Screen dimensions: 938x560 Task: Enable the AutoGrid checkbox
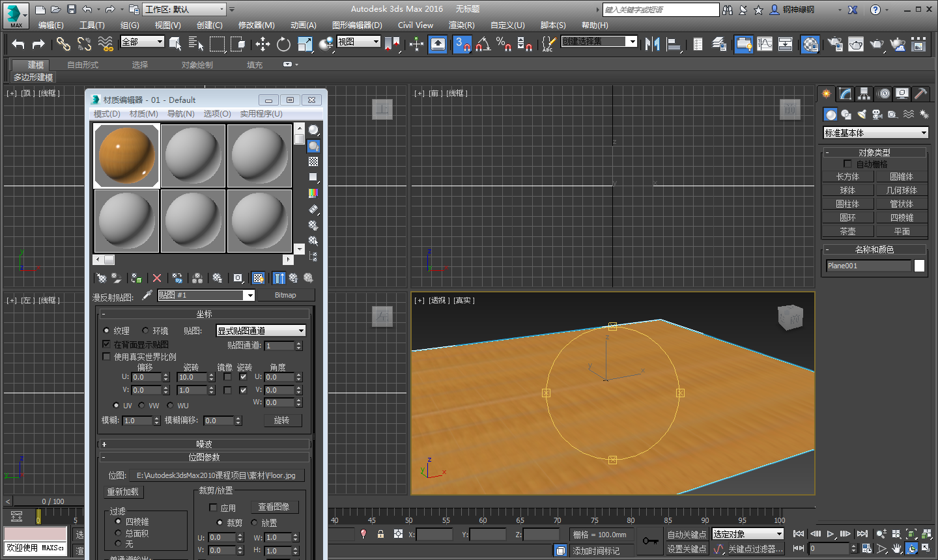(x=847, y=164)
